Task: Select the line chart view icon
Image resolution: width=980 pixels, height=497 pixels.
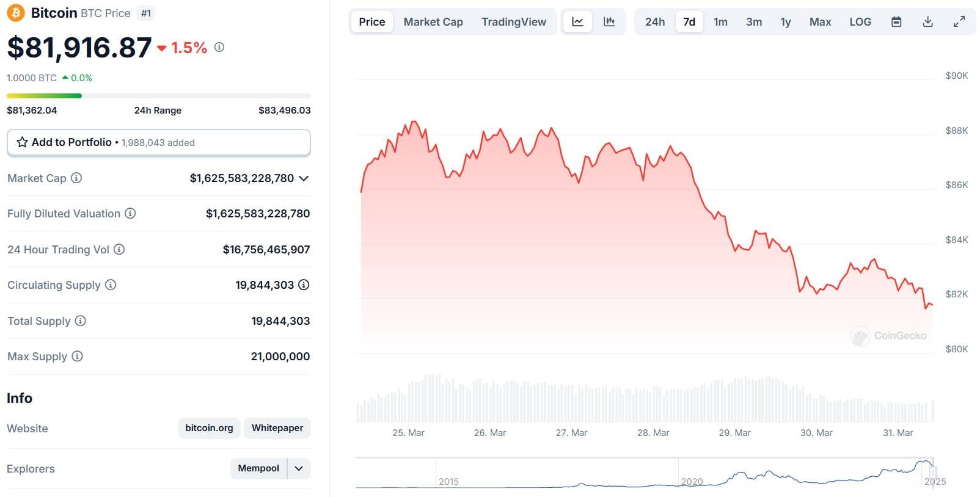Action: (x=577, y=22)
